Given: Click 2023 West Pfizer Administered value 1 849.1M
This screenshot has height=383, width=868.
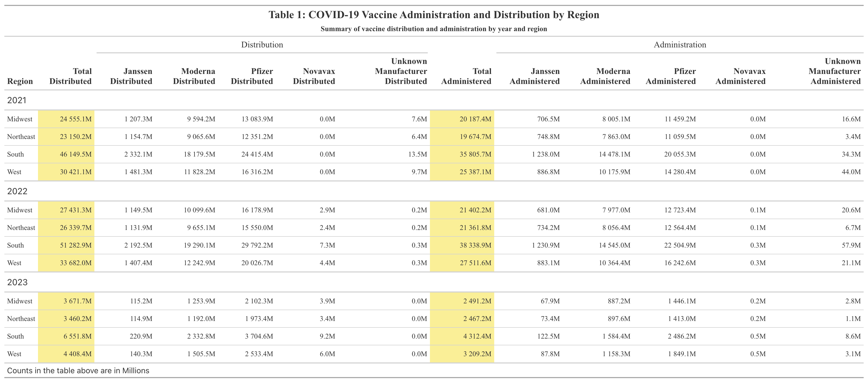Looking at the screenshot, I should pos(682,354).
